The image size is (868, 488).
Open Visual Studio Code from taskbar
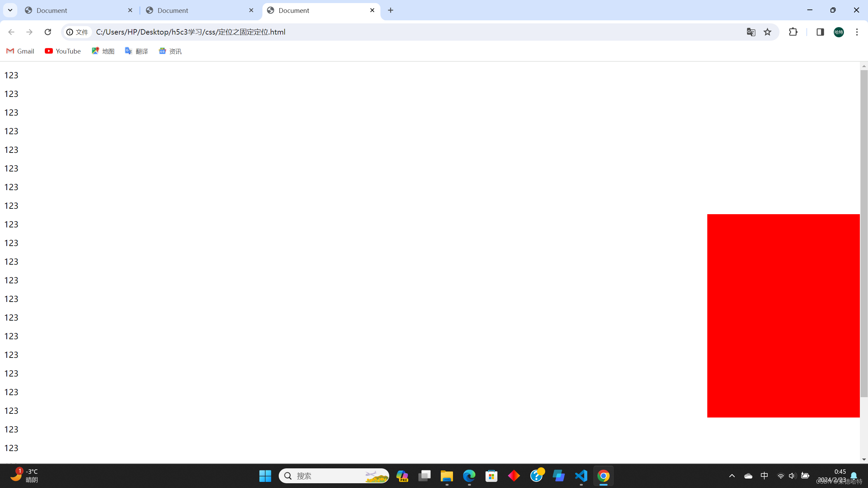581,476
